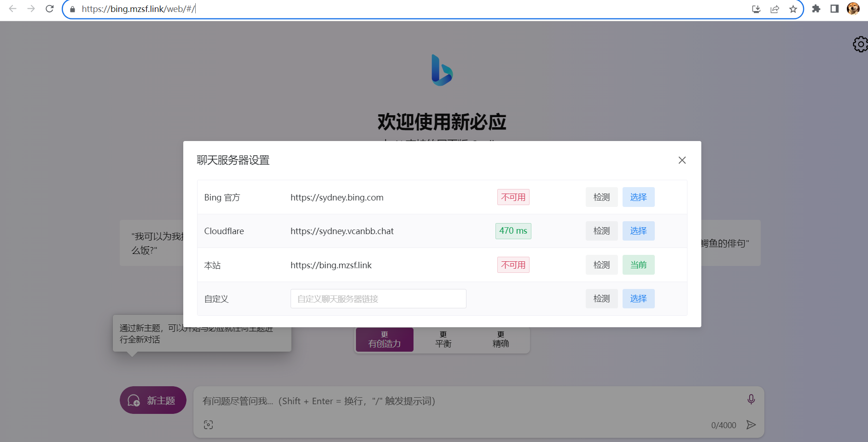Click the Bing logo on the page
Image resolution: width=868 pixels, height=442 pixels.
(x=442, y=70)
